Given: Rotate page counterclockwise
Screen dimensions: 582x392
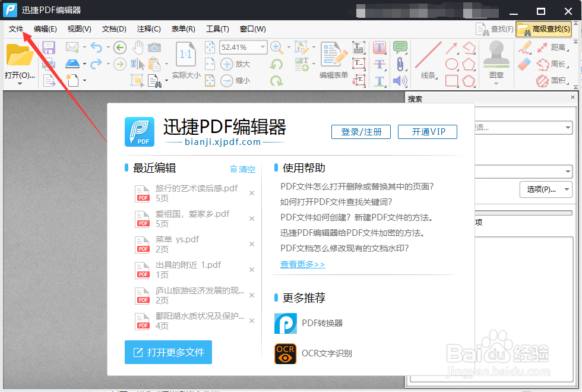Looking at the screenshot, I should coord(276,64).
